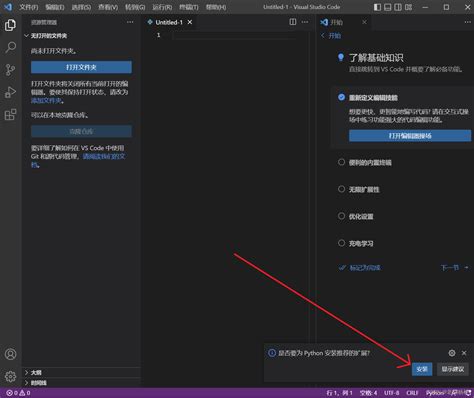This screenshot has height=398, width=474.
Task: Open more actions for 开始 editor group
Action: pos(468,22)
